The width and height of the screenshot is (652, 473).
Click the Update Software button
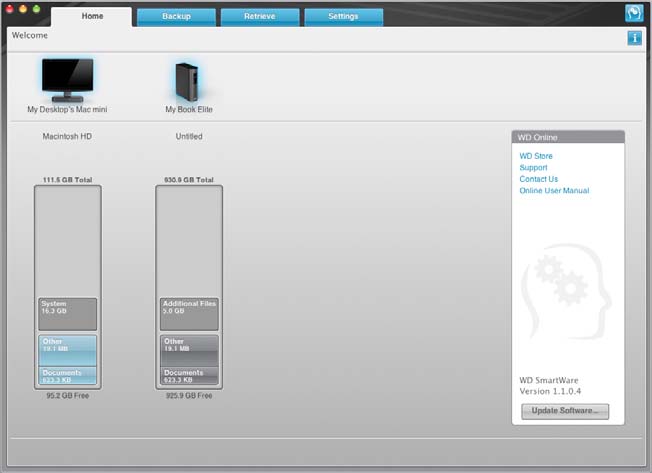pyautogui.click(x=565, y=411)
